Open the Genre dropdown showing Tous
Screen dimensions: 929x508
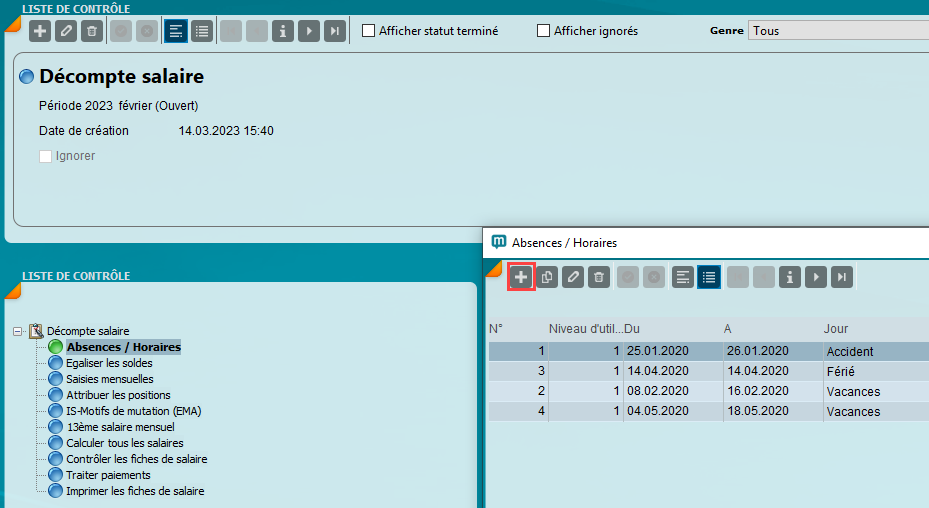[838, 31]
